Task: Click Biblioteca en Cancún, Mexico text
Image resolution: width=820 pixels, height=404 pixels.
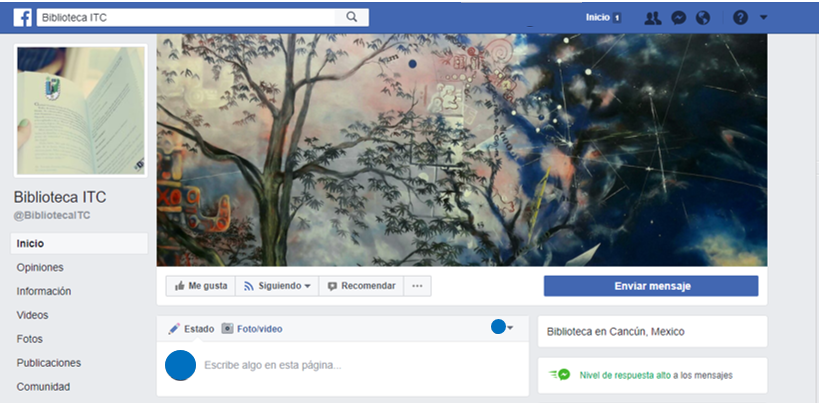Action: (x=616, y=331)
